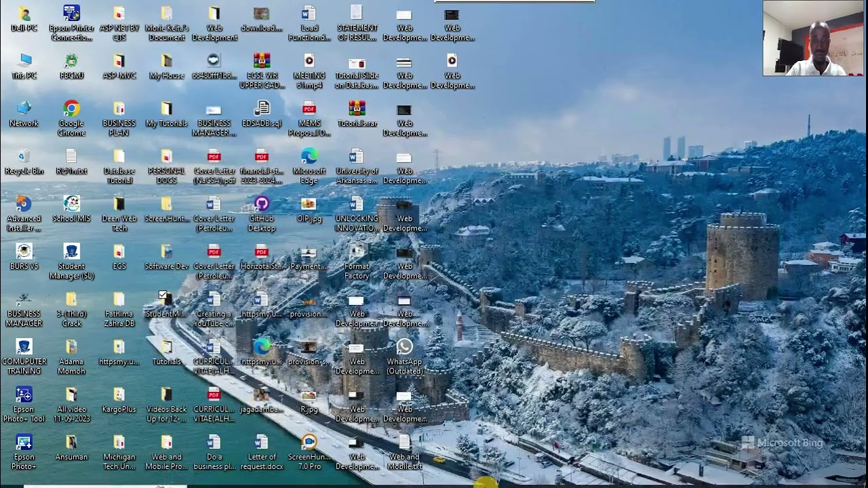Screen dimensions: 868x488
Task: Launch Epson Photo+ Tool
Action: [x=24, y=405]
